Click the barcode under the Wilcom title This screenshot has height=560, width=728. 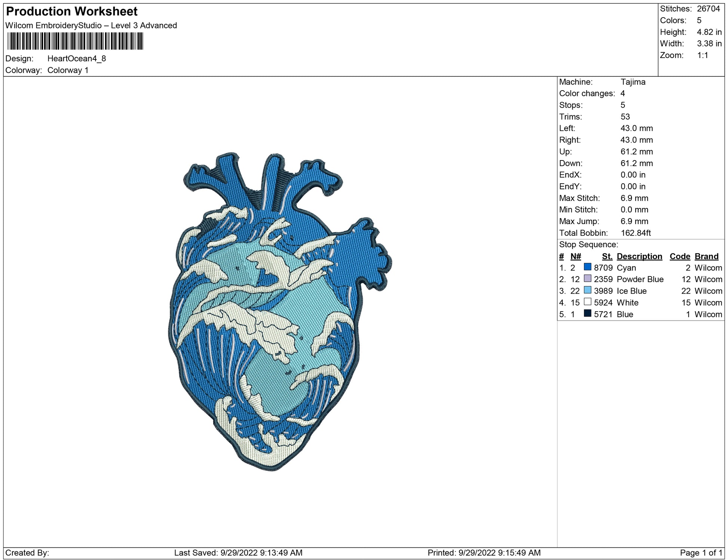[75, 41]
